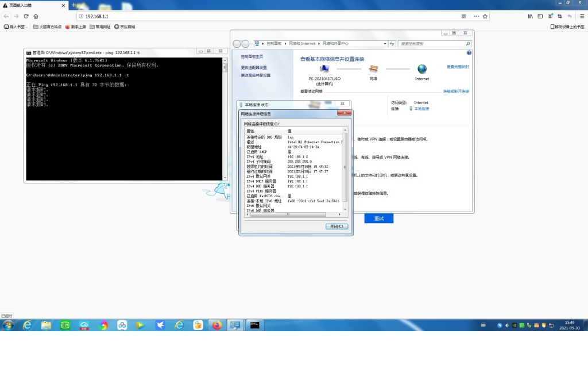Click 查看完整映射 link
588x368 pixels.
pyautogui.click(x=458, y=67)
